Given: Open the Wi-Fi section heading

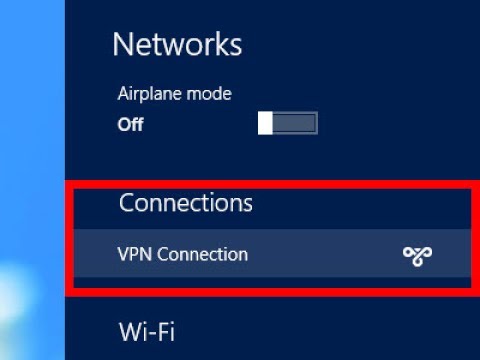Looking at the screenshot, I should pos(147,332).
